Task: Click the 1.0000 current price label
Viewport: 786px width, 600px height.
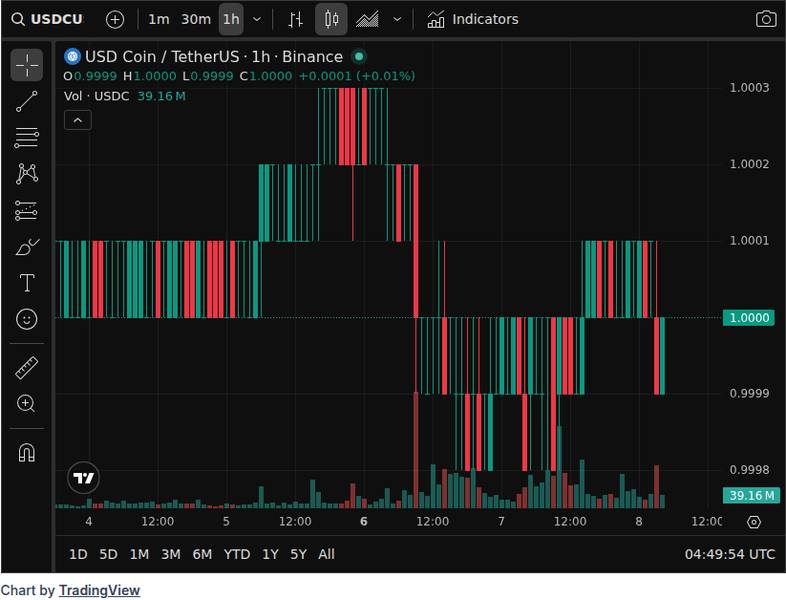Action: pyautogui.click(x=749, y=317)
